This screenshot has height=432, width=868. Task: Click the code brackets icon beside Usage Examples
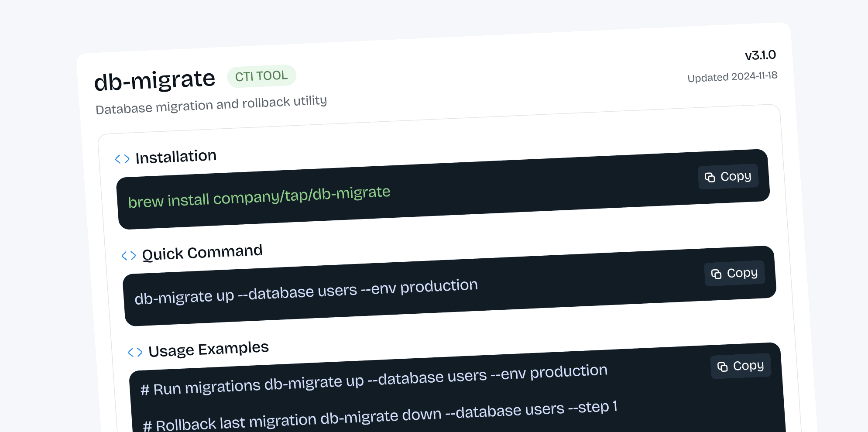pyautogui.click(x=135, y=352)
